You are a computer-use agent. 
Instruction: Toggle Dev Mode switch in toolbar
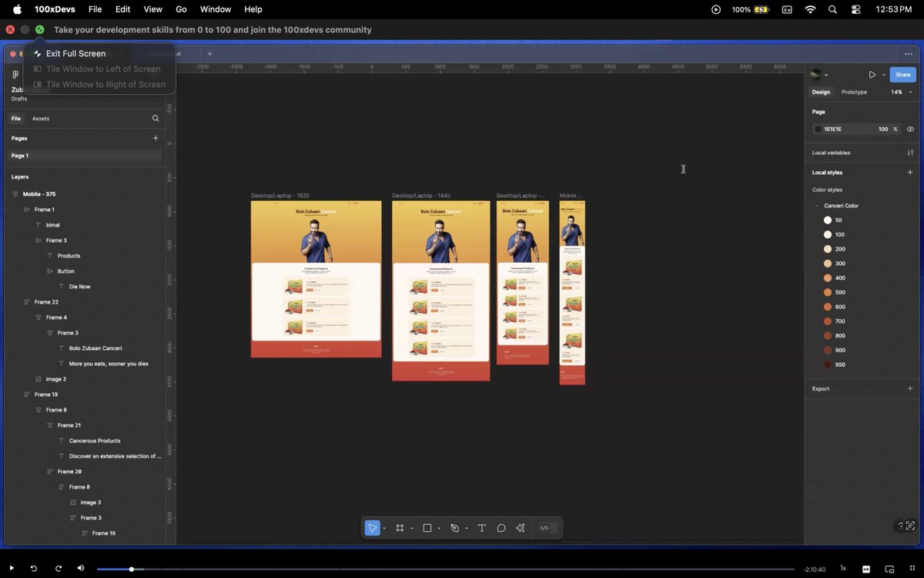pos(547,528)
